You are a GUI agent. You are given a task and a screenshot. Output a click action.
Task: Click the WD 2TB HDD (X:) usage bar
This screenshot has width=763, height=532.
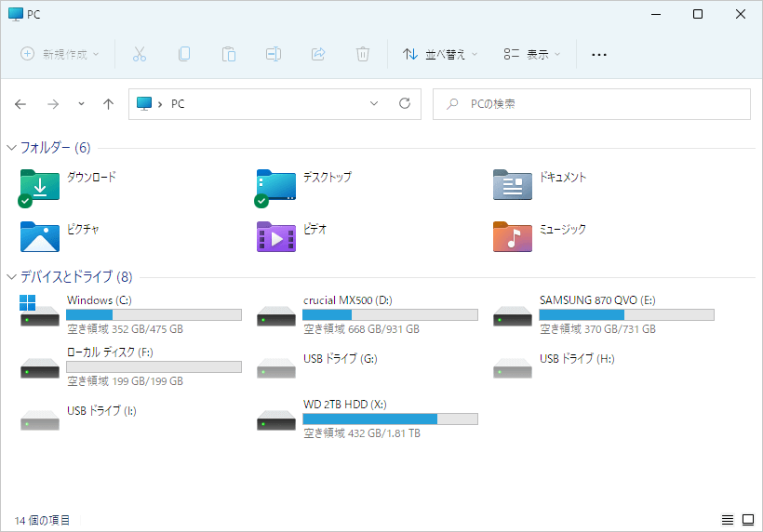pos(390,419)
